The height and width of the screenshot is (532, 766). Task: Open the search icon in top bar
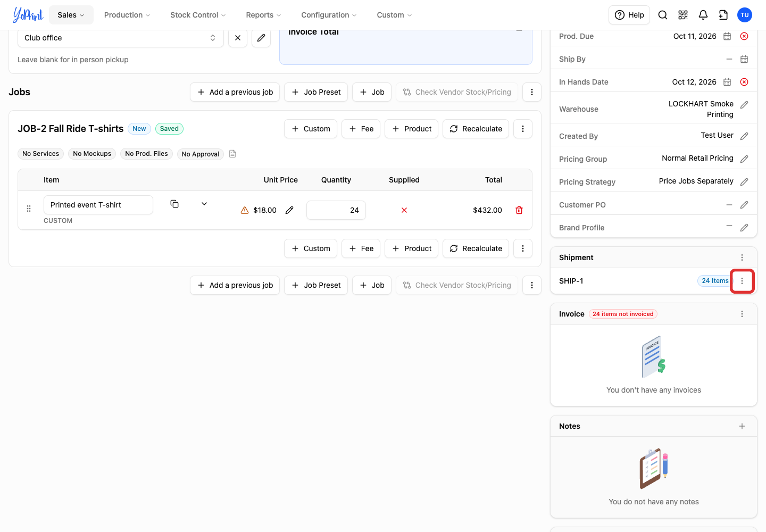(663, 15)
